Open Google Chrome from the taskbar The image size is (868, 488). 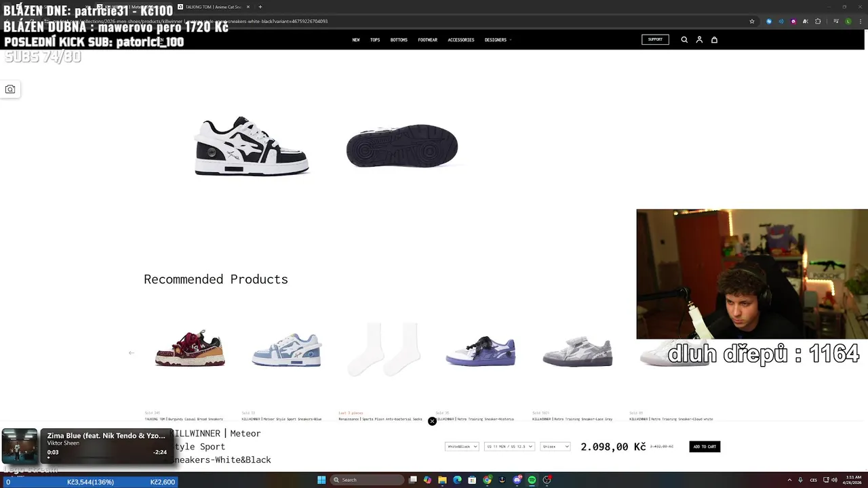(487, 480)
